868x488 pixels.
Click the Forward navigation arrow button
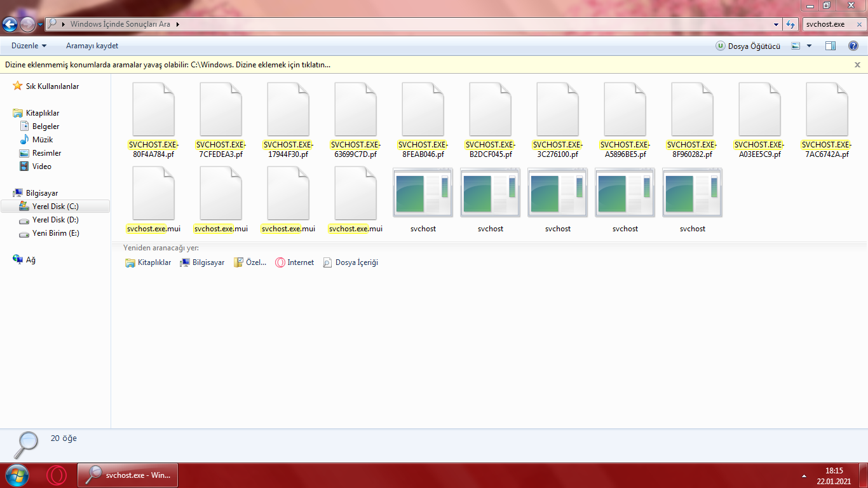point(27,25)
